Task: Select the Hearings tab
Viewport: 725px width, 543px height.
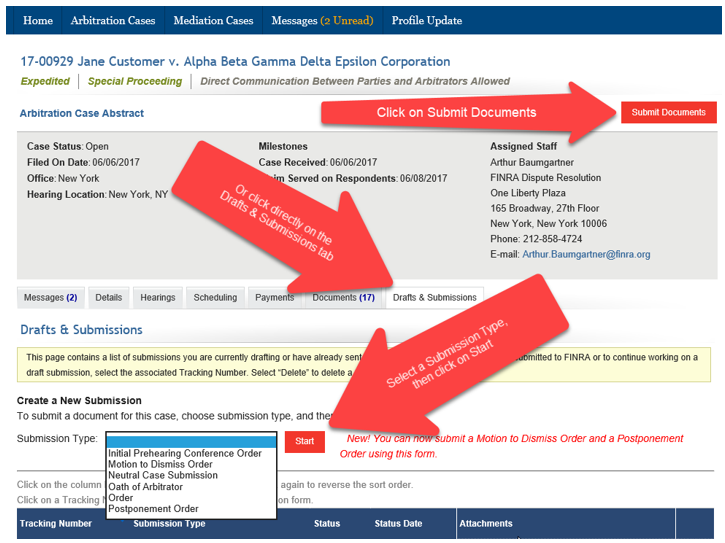Action: (158, 297)
